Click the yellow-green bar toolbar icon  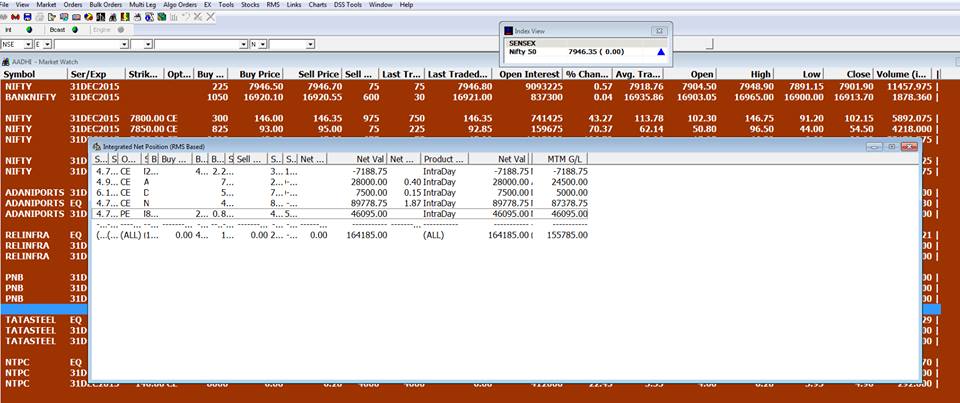(x=125, y=17)
